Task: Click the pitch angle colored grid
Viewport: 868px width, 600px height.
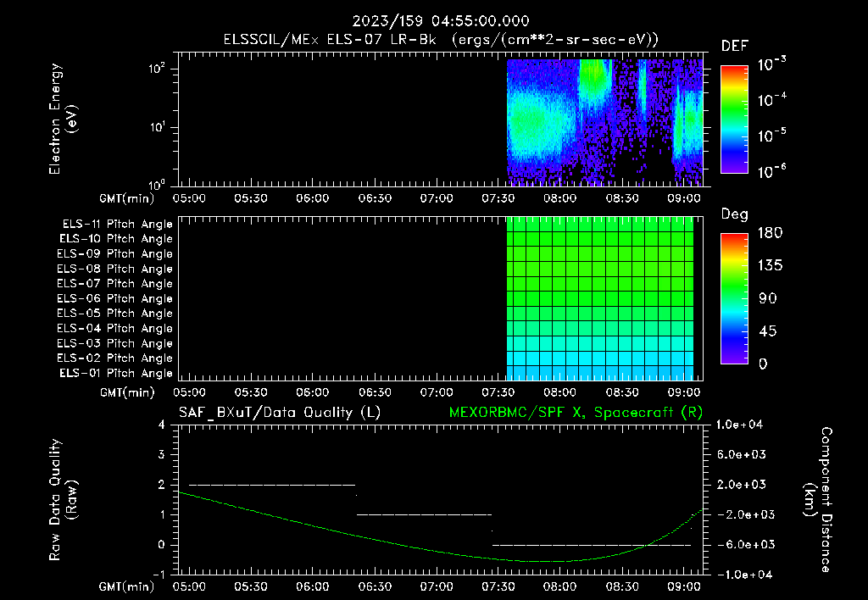Action: tap(600, 299)
